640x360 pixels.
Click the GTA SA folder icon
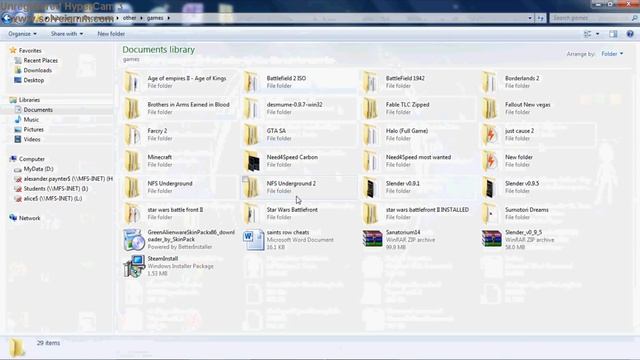[251, 135]
